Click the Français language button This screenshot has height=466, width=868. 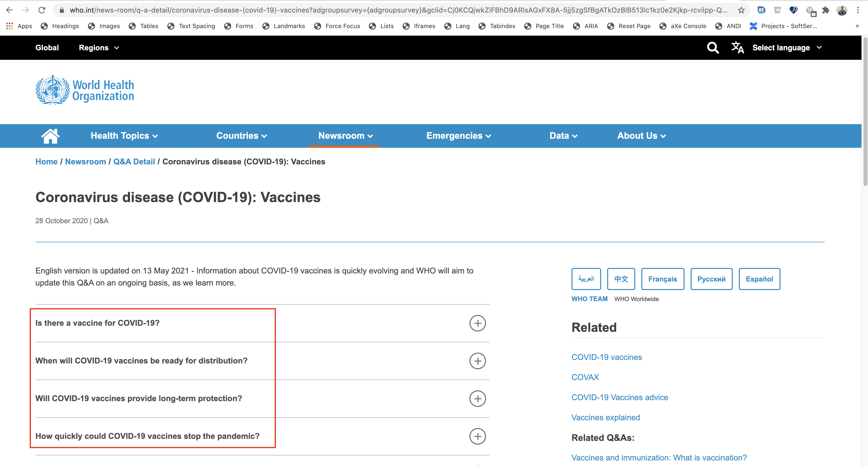[x=662, y=278]
